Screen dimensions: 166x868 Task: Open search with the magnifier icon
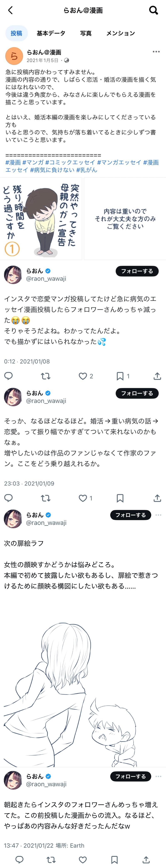tap(153, 10)
